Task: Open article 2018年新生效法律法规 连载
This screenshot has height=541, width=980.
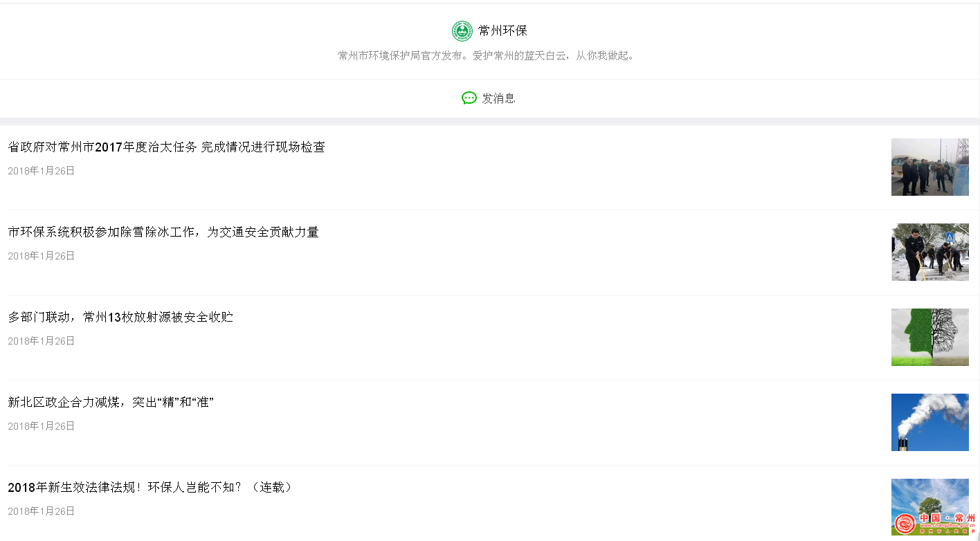Action: 152,488
